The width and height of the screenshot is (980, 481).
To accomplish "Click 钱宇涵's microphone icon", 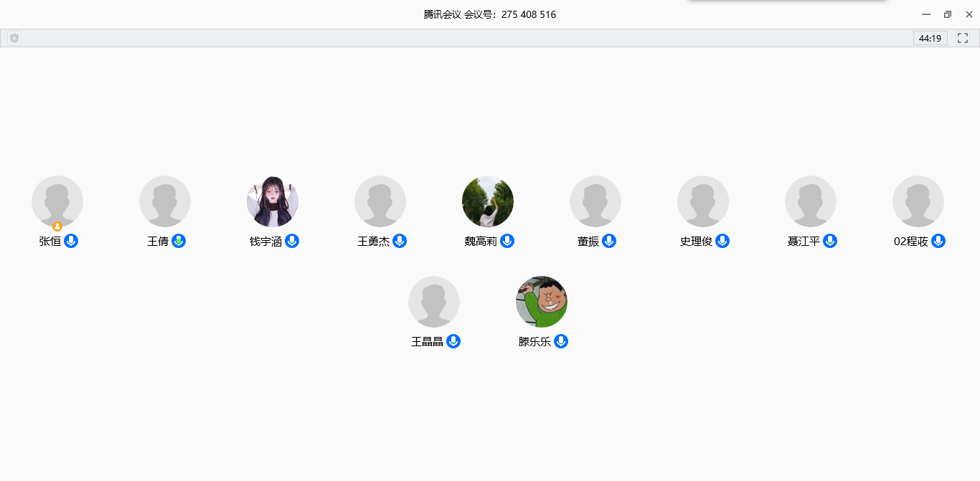I will pyautogui.click(x=292, y=241).
